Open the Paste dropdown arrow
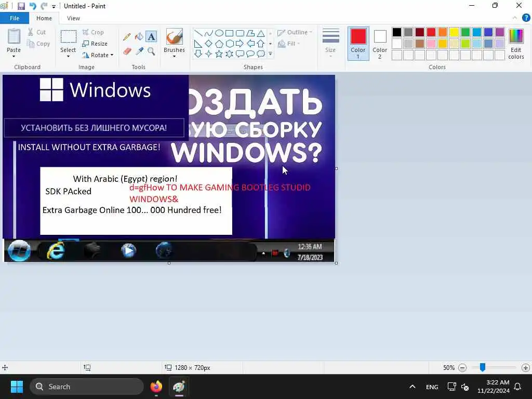The image size is (532, 399). [x=14, y=56]
